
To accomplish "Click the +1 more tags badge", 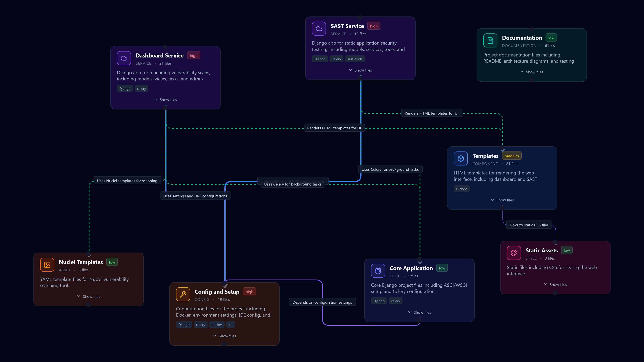I will (x=230, y=325).
